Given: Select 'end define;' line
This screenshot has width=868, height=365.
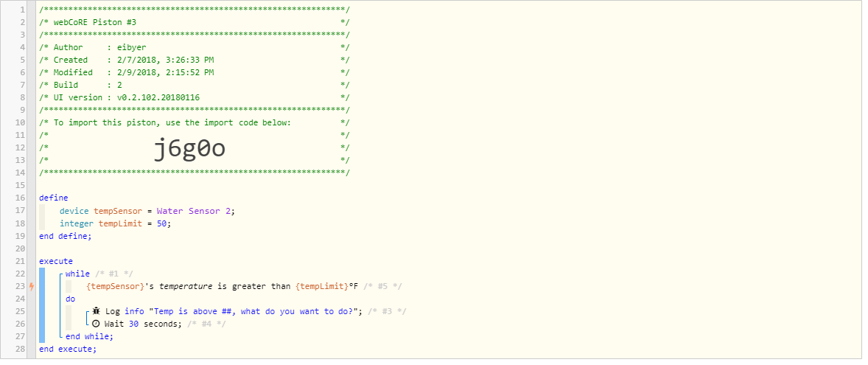Looking at the screenshot, I should click(x=66, y=236).
